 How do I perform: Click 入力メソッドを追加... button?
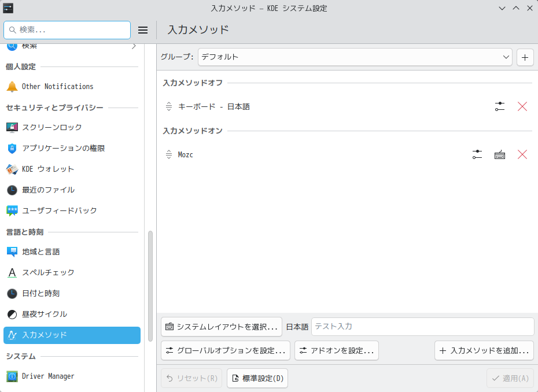484,350
